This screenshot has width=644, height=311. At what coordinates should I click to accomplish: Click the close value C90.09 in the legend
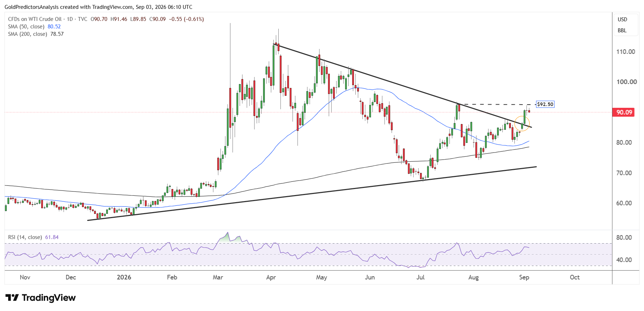click(158, 19)
